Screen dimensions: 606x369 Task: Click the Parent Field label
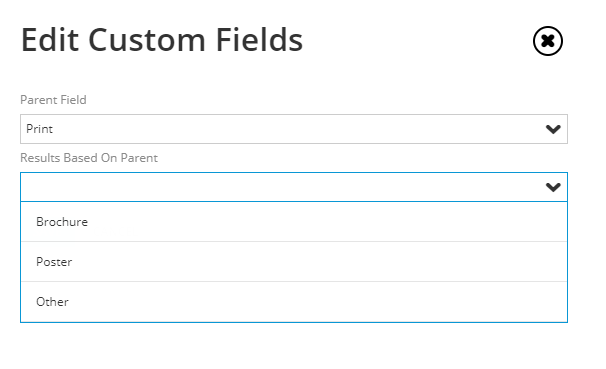(x=53, y=100)
